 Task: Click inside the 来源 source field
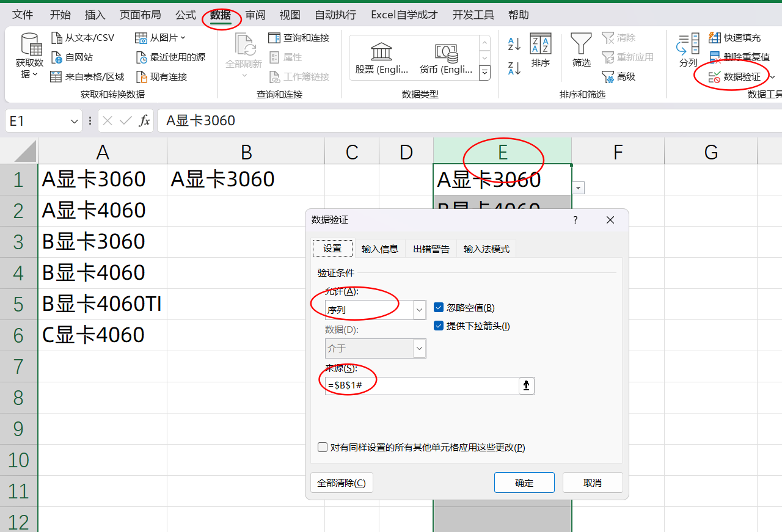pyautogui.click(x=422, y=385)
